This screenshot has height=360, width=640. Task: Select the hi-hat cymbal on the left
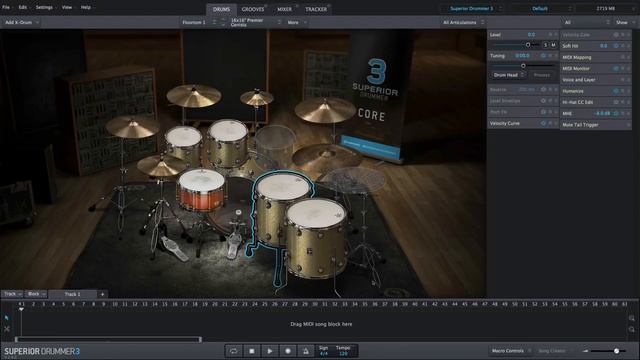click(x=162, y=165)
